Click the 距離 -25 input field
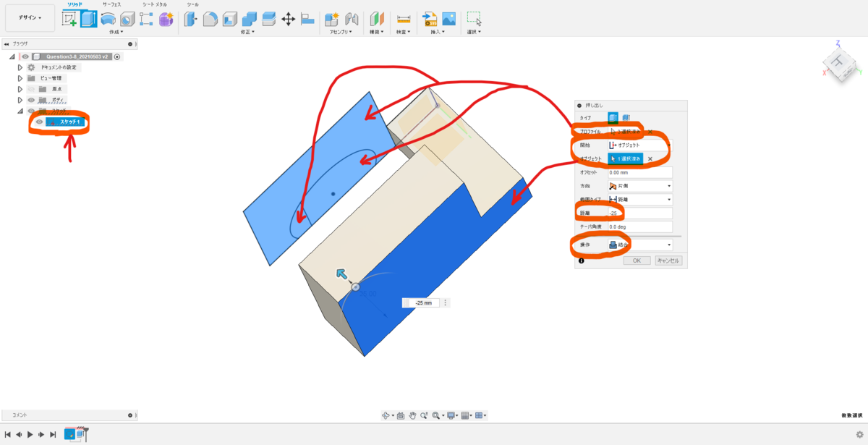The image size is (868, 445). pyautogui.click(x=640, y=213)
